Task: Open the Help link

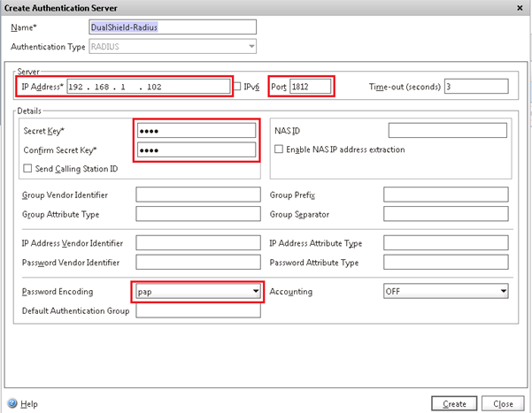Action: (28, 403)
